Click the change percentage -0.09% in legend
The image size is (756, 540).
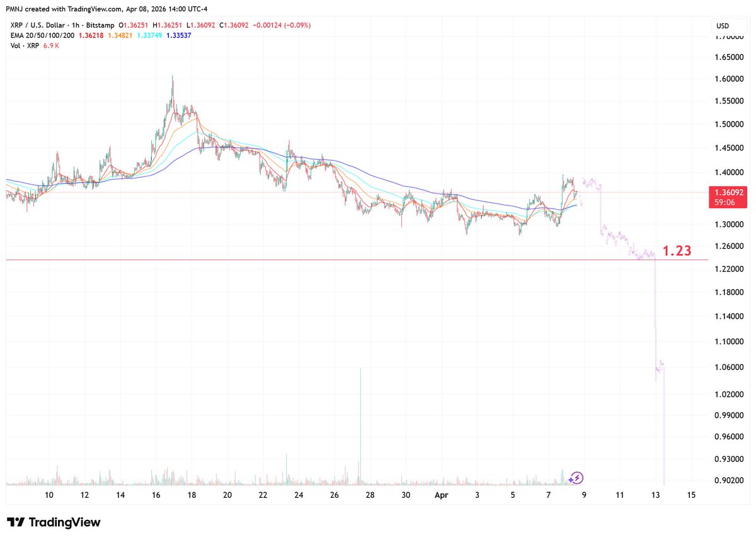(x=297, y=26)
